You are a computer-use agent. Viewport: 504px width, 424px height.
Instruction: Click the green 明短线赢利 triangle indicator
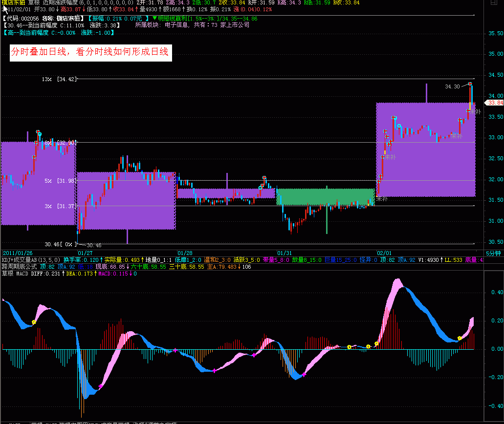point(155,18)
